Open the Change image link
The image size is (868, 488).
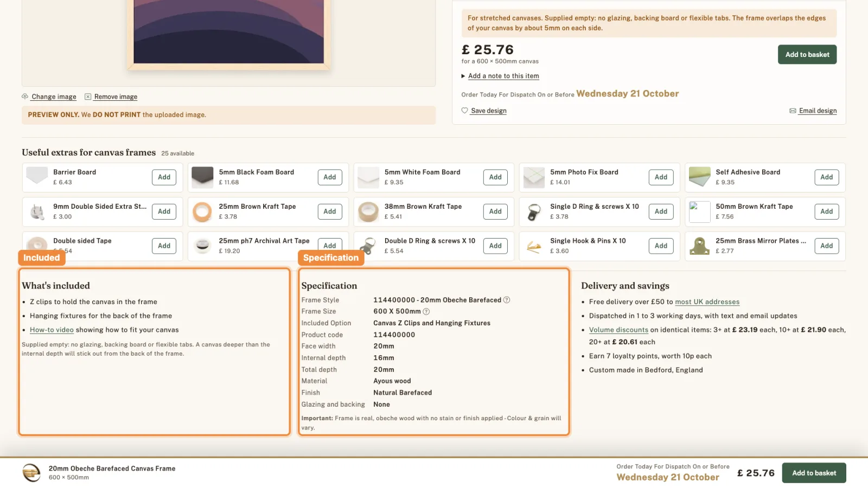click(54, 97)
